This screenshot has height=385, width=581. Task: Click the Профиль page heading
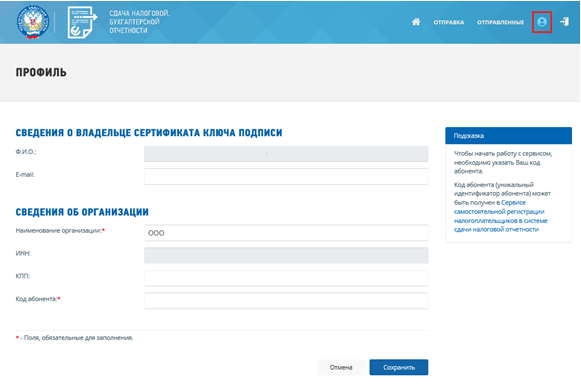coord(41,72)
